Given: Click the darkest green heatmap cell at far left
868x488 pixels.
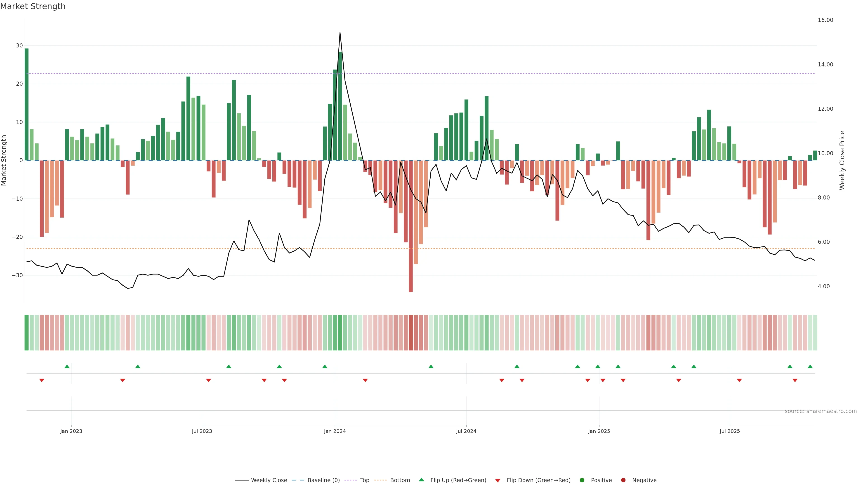Looking at the screenshot, I should tap(27, 333).
